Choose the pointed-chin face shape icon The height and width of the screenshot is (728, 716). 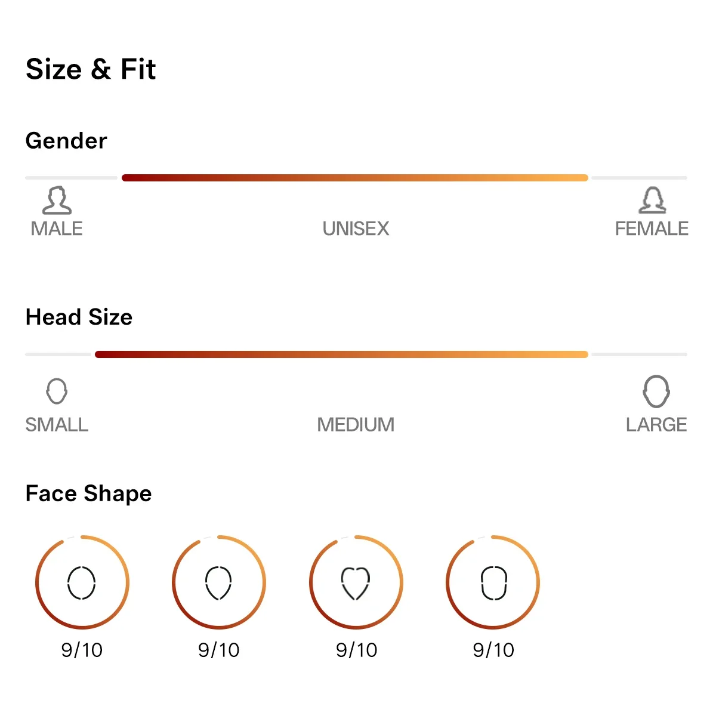coord(218,582)
